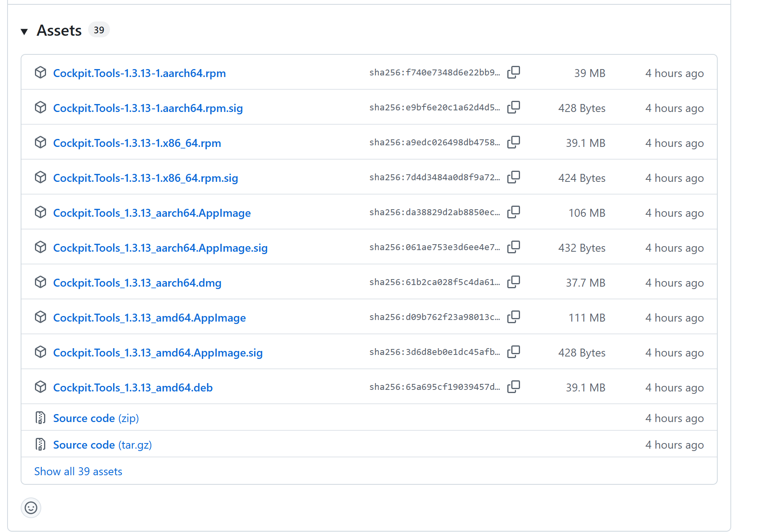Open the emoji reaction picker
782x532 pixels.
(31, 508)
